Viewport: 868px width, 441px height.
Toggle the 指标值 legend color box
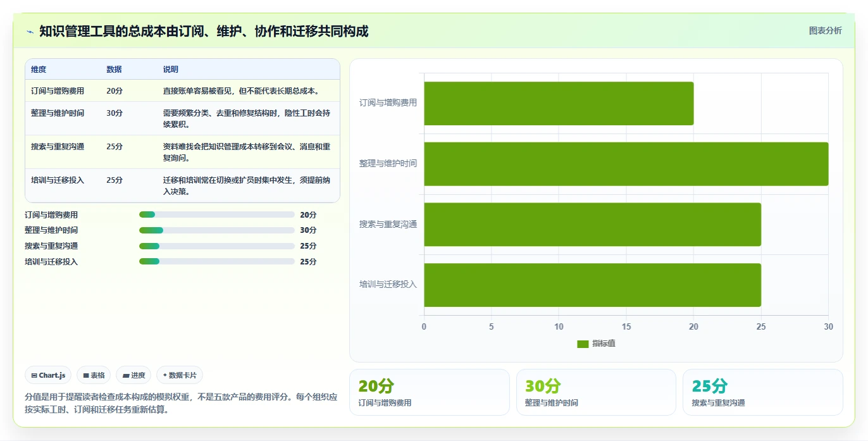(583, 344)
